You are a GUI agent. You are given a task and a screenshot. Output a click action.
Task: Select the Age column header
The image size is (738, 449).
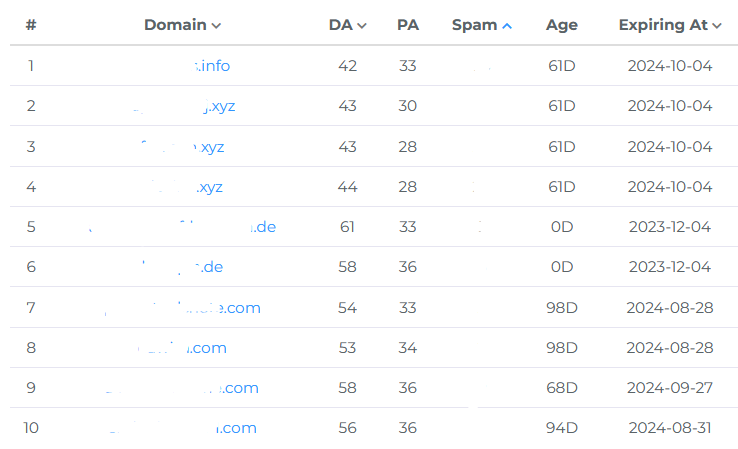tap(562, 25)
